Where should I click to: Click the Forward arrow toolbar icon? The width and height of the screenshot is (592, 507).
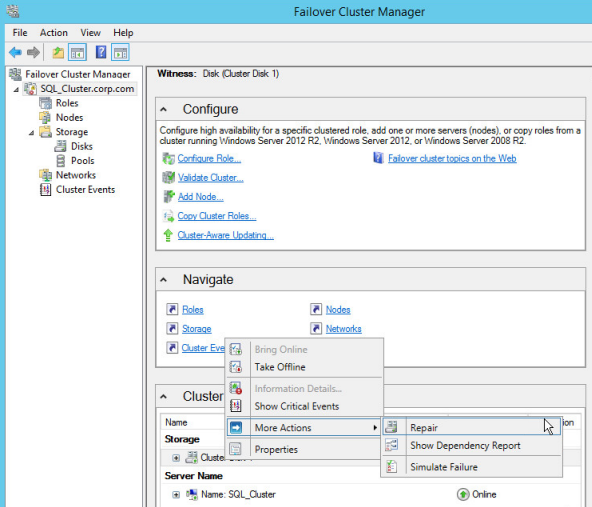(33, 52)
